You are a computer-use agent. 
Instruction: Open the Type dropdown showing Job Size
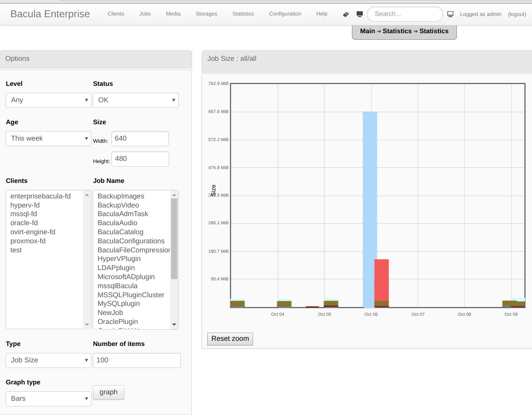(x=48, y=360)
